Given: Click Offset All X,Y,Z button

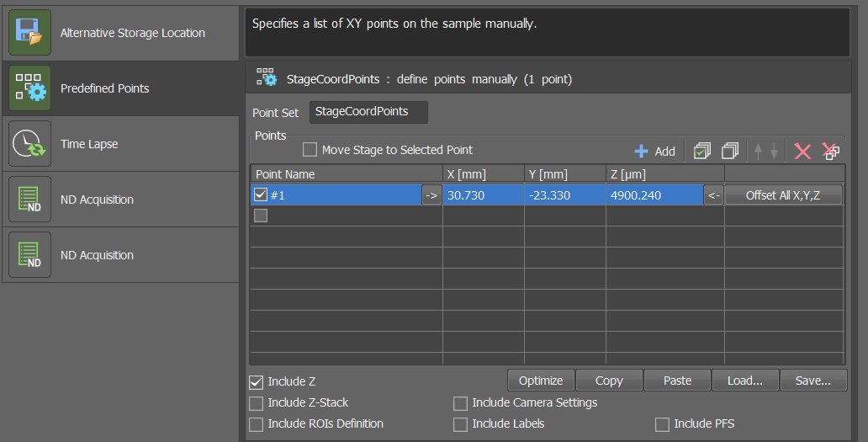Looking at the screenshot, I should [x=782, y=195].
